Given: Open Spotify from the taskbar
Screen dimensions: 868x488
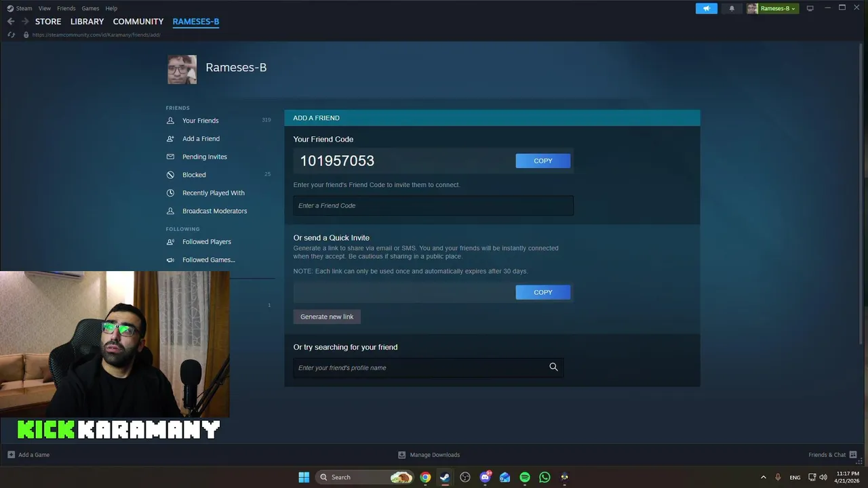Looking at the screenshot, I should [525, 477].
